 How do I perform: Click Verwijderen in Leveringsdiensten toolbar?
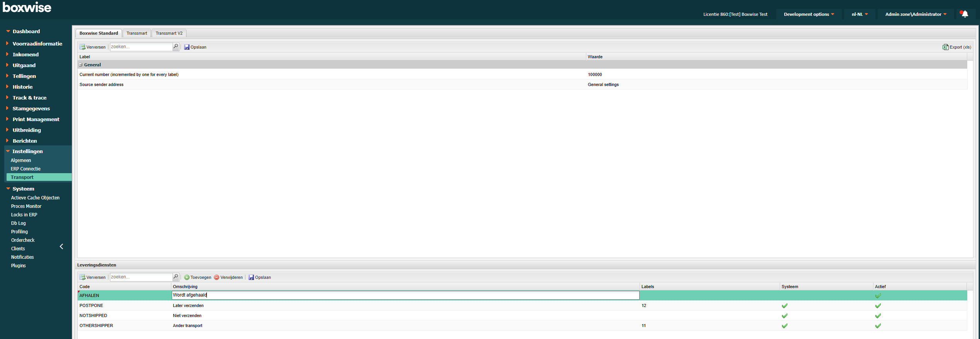click(x=228, y=277)
